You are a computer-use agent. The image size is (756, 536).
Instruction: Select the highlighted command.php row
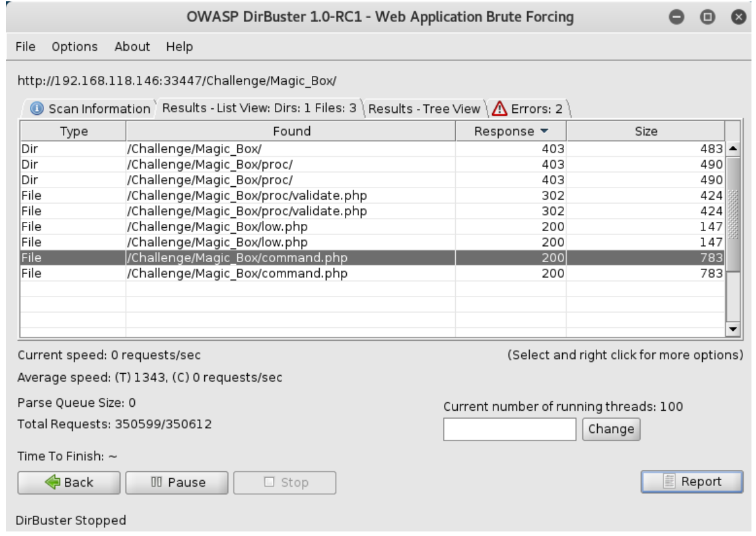coord(372,258)
